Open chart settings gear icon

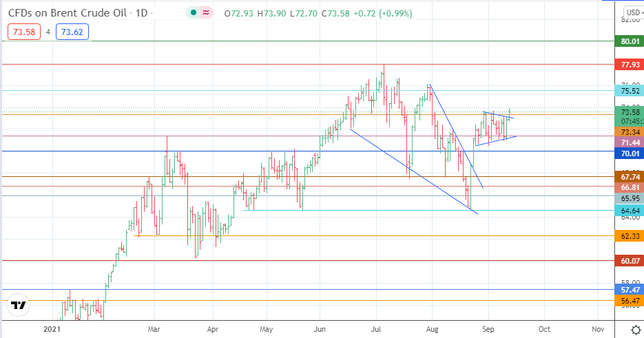(x=636, y=329)
